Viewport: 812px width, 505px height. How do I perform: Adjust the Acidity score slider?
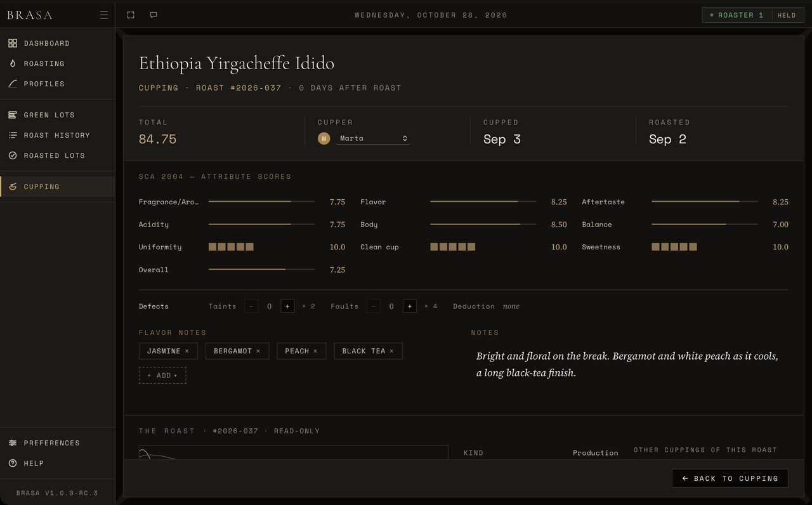(x=261, y=225)
